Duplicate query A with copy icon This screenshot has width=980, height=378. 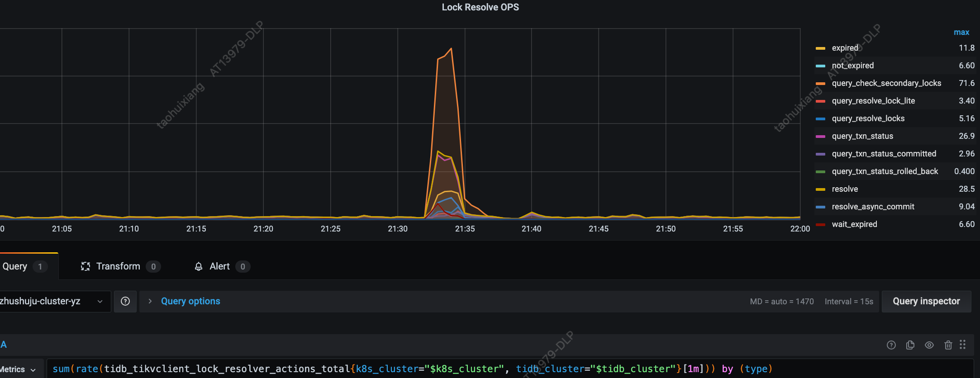(910, 345)
